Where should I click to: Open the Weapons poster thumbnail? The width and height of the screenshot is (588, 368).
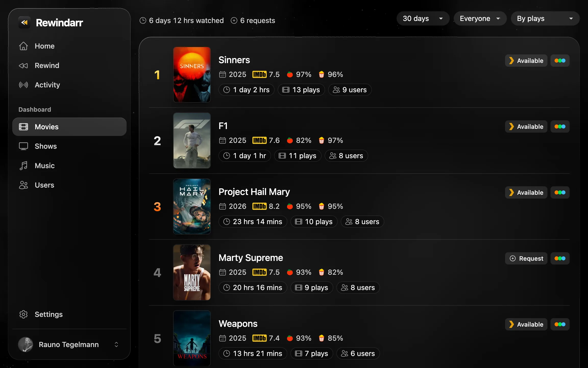(x=192, y=338)
